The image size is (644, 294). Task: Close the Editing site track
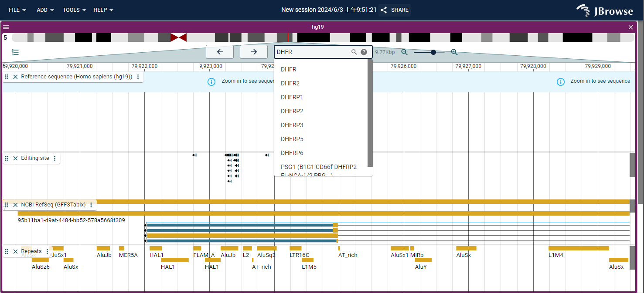[15, 159]
